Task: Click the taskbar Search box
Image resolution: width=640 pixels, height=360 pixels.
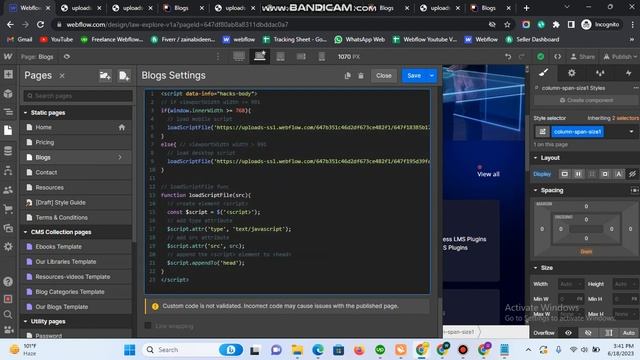Action: (x=192, y=350)
